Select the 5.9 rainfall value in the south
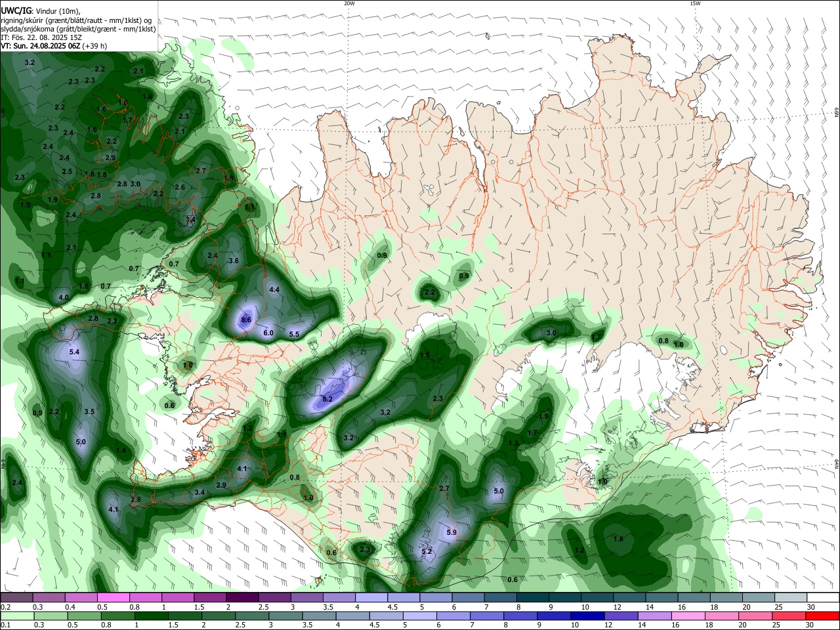Image resolution: width=840 pixels, height=630 pixels. [x=451, y=532]
